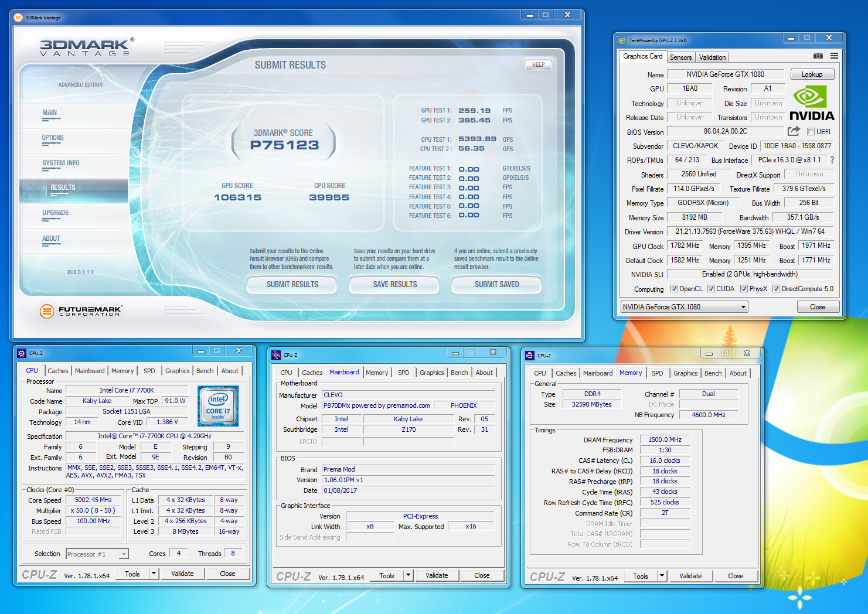Screen dimensions: 868x614
Task: Click the Lookup button in GPU-Z
Action: (812, 74)
